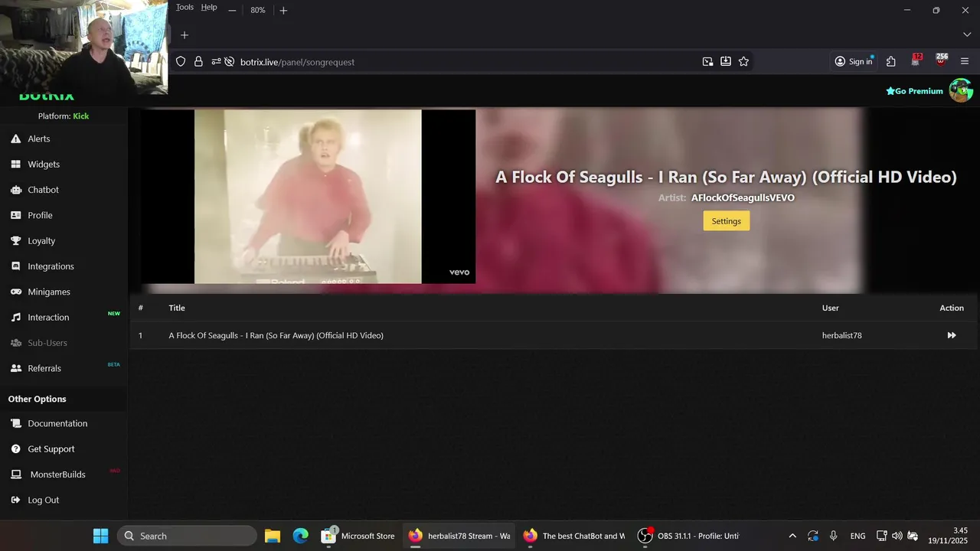
Task: Click the Loyalty label in the sidebar
Action: pos(41,240)
